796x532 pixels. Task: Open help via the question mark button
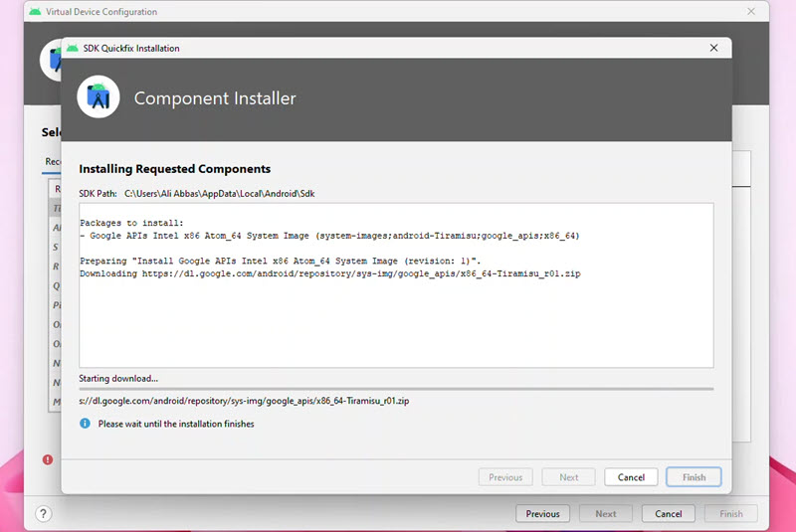click(x=44, y=514)
